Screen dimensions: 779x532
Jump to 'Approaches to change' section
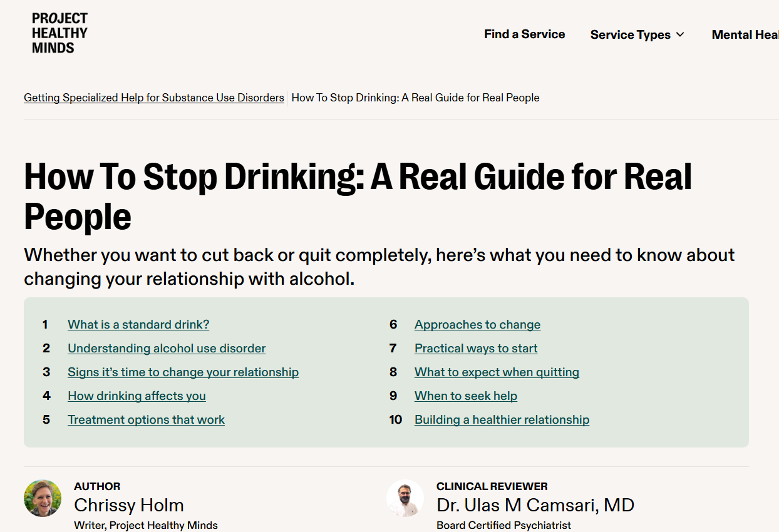click(x=477, y=324)
